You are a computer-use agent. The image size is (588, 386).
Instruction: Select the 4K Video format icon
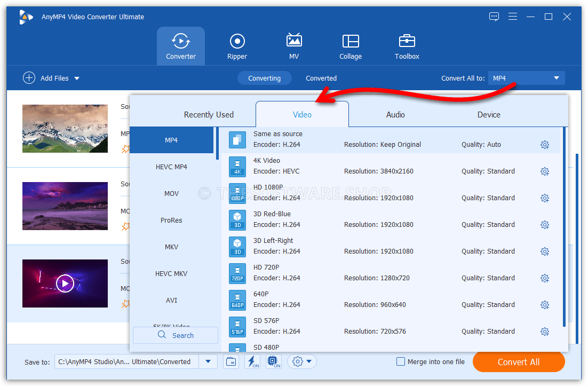[x=237, y=167]
